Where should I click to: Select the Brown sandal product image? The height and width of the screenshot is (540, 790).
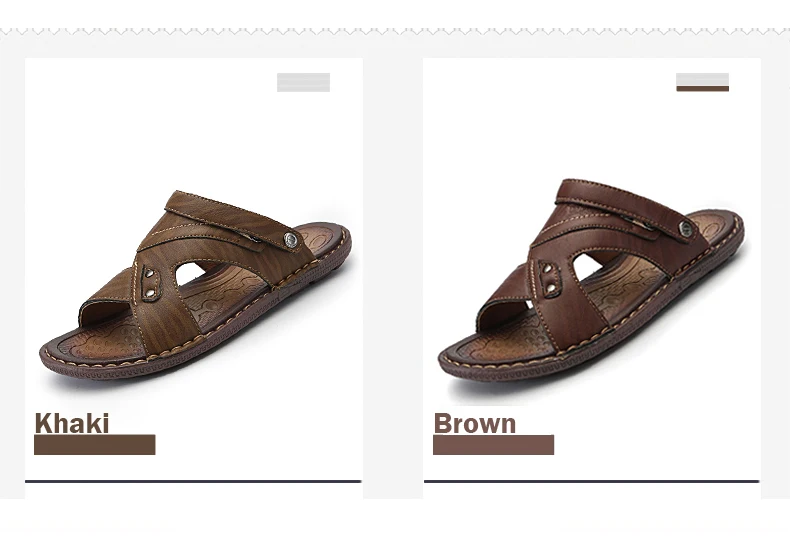click(x=591, y=281)
